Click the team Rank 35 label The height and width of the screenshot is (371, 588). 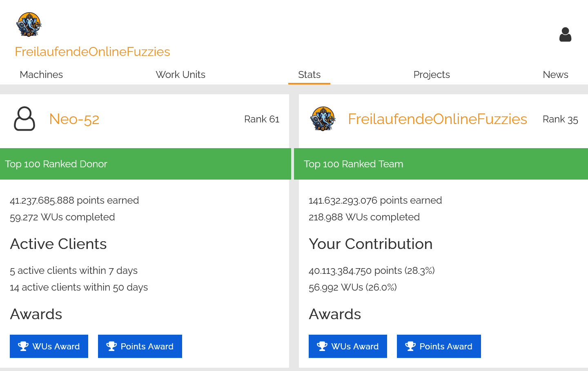coord(560,119)
